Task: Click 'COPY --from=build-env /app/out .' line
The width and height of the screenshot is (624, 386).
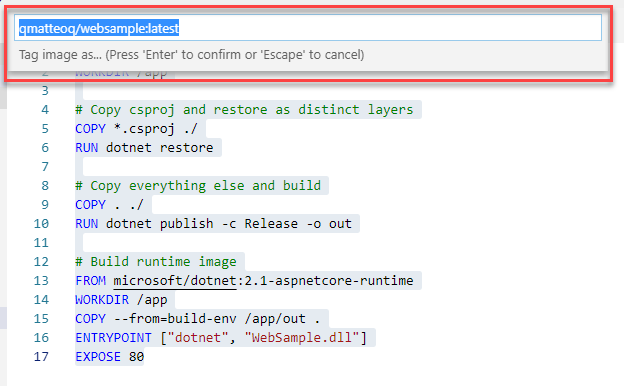Action: pos(198,319)
